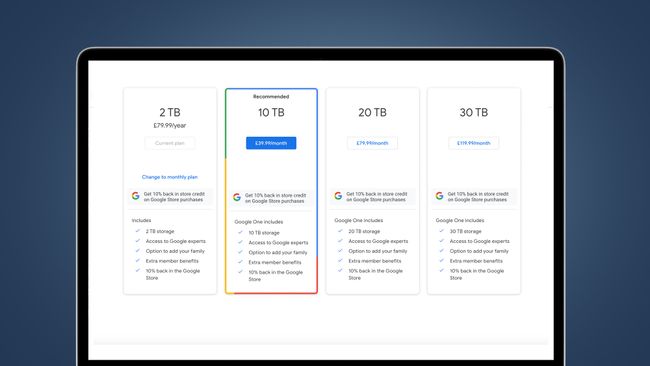Click the £39.99/month button for 10 TB
Viewport: 650px width, 366px height.
click(271, 143)
